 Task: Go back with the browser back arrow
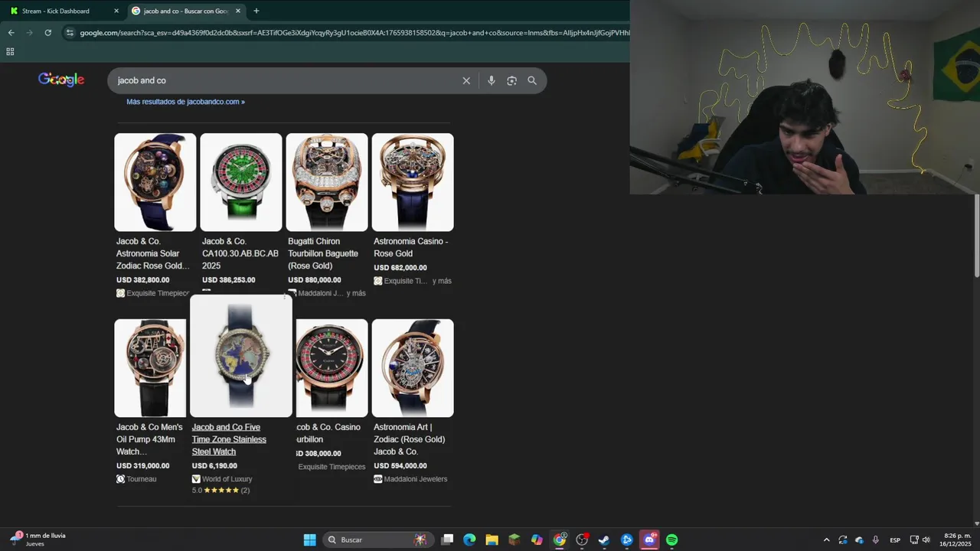point(11,33)
